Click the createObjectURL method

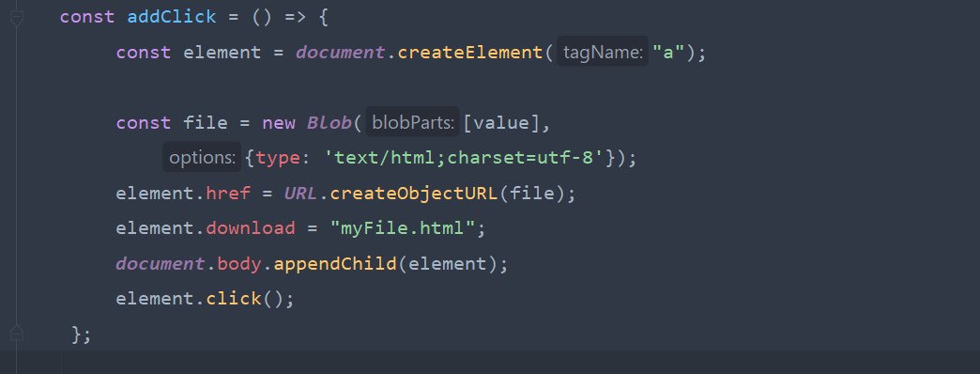(x=414, y=194)
